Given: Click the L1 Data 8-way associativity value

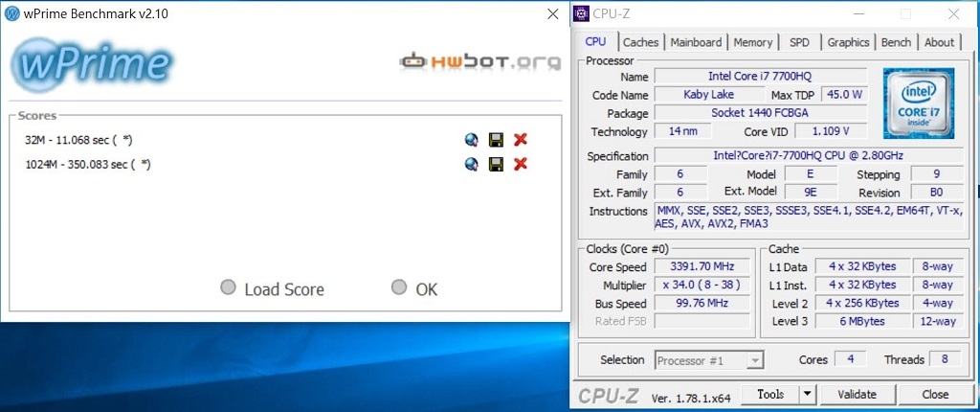Looking at the screenshot, I should click(x=938, y=266).
